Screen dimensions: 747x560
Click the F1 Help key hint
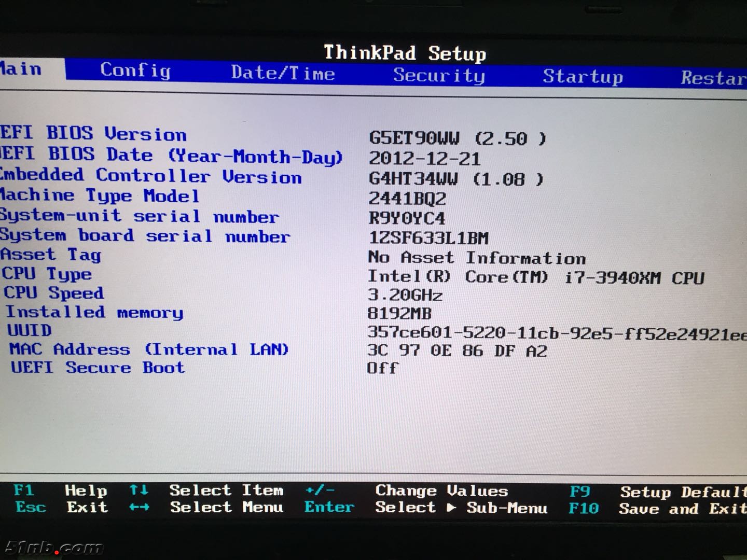(x=60, y=490)
